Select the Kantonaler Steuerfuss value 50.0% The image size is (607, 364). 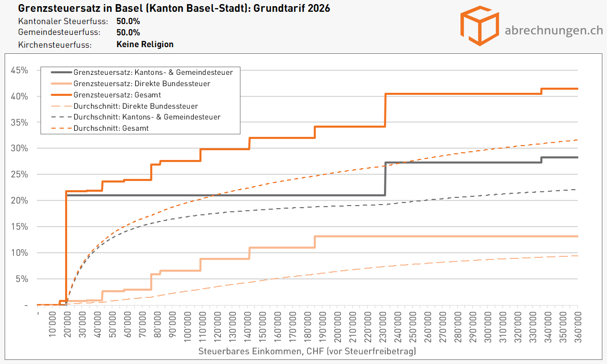[x=128, y=22]
